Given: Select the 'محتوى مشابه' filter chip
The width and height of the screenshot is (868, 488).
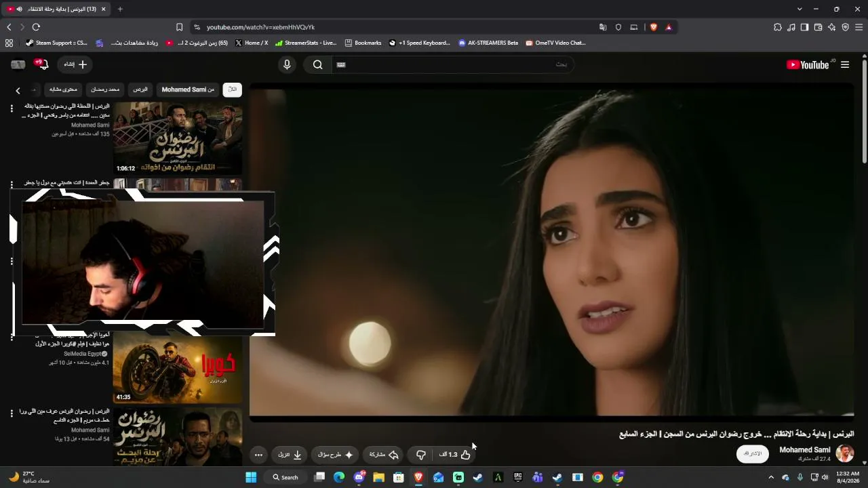Looking at the screenshot, I should (x=63, y=89).
